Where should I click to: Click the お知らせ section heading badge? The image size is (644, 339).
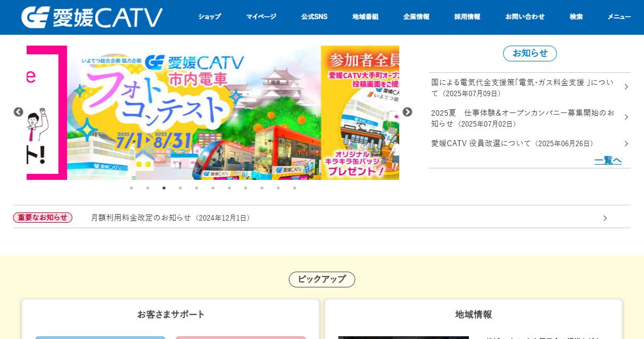530,53
